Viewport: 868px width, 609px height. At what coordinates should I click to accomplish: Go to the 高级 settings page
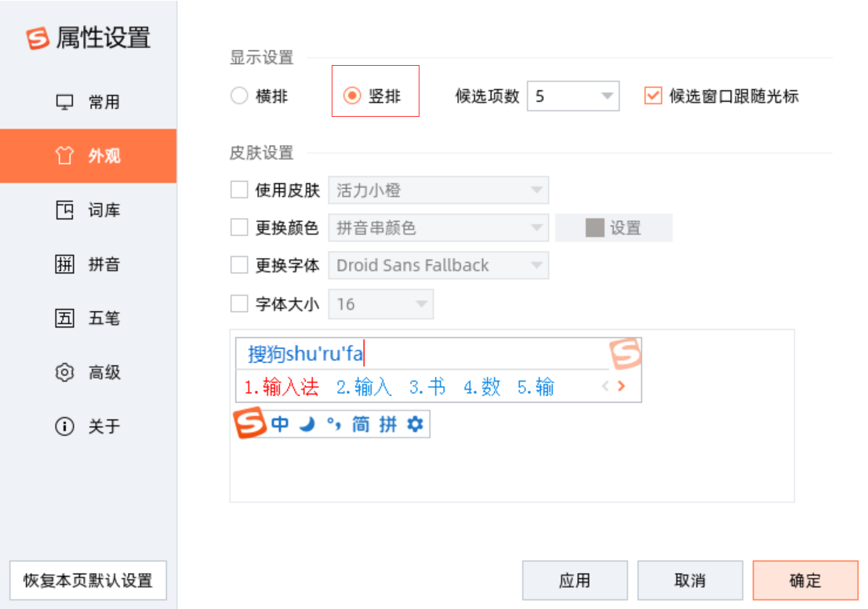[x=89, y=372]
